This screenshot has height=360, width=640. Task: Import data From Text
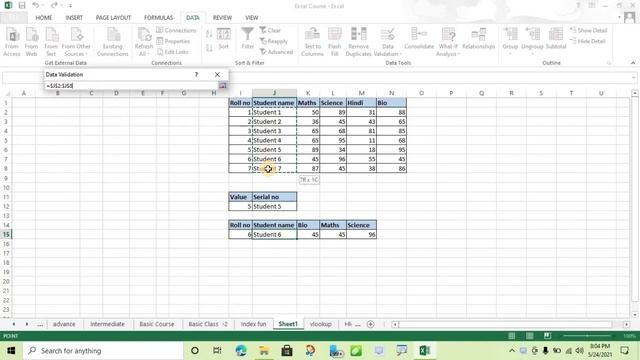(x=51, y=42)
